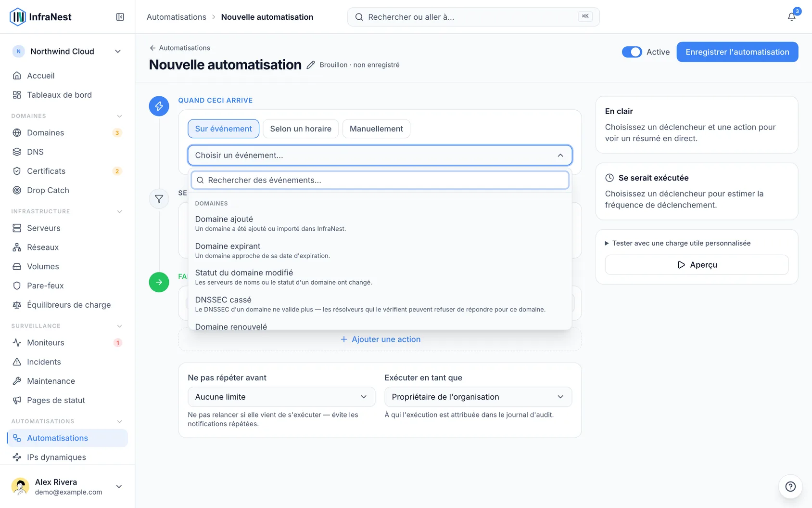This screenshot has width=812, height=508.
Task: Click the filter funnel step icon
Action: point(159,199)
